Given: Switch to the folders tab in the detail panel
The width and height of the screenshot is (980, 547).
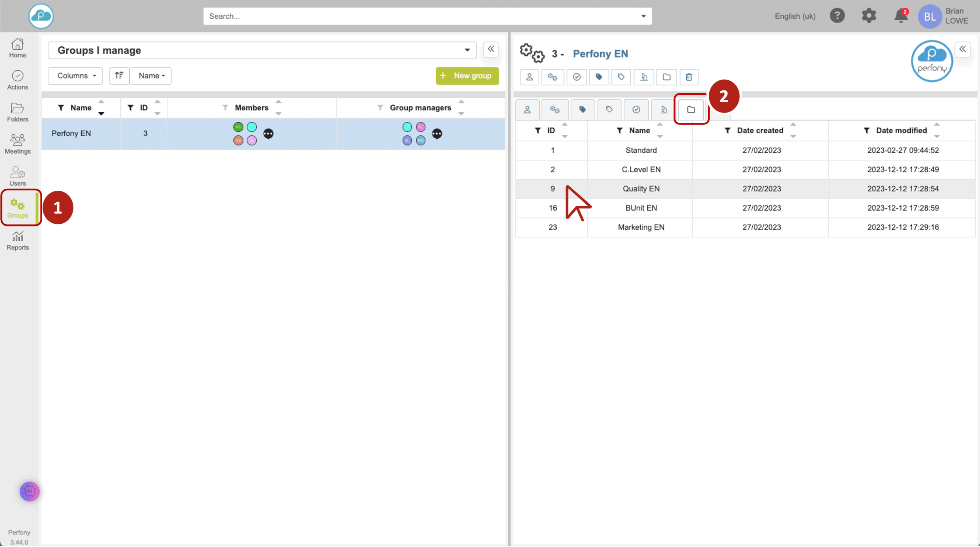Looking at the screenshot, I should pos(691,109).
